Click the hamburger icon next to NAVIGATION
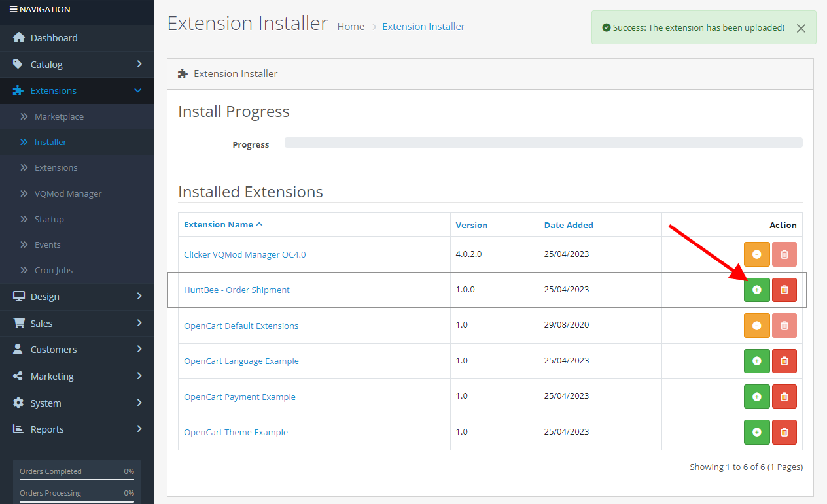Image resolution: width=827 pixels, height=504 pixels. point(13,9)
